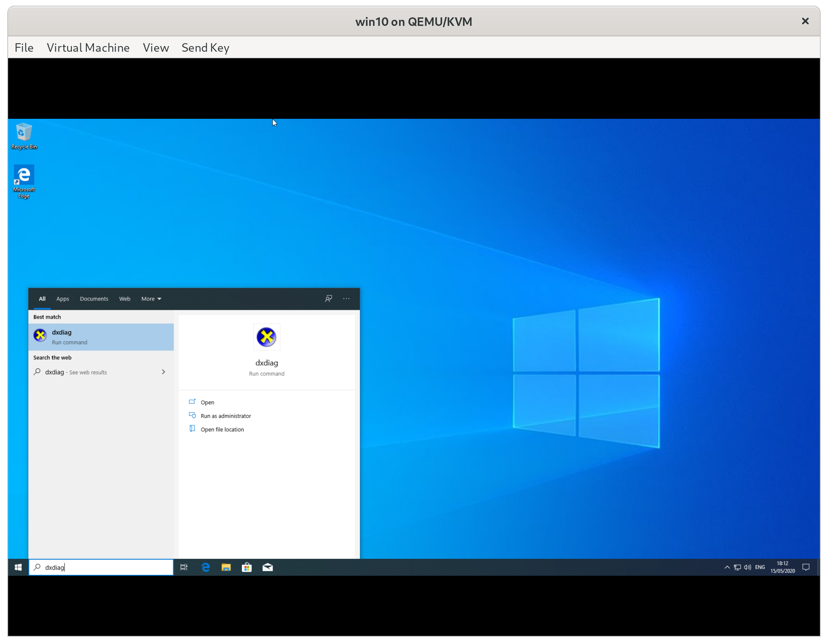Expand the dxdiag web results arrow

163,372
